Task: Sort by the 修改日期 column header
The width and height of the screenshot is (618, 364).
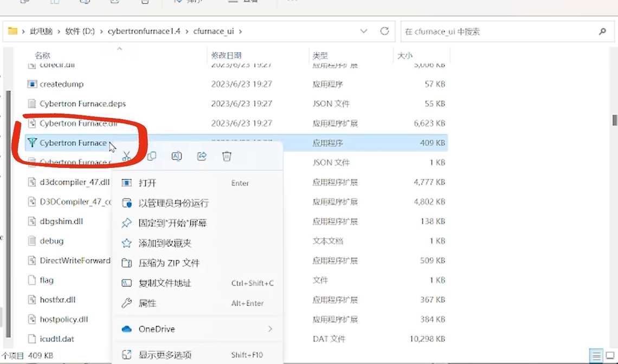Action: (226, 56)
